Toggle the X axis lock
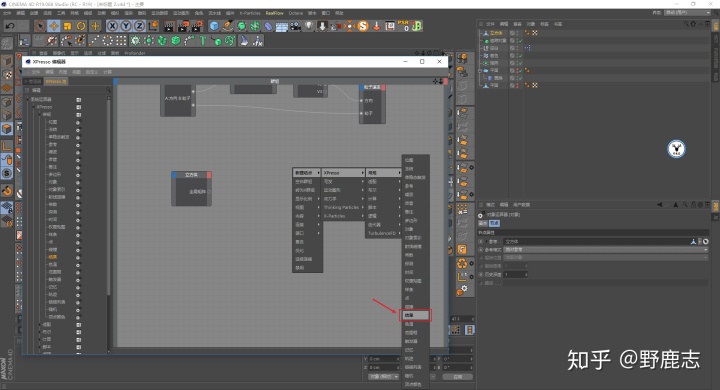Image resolution: width=720 pixels, height=390 pixels. coord(112,26)
